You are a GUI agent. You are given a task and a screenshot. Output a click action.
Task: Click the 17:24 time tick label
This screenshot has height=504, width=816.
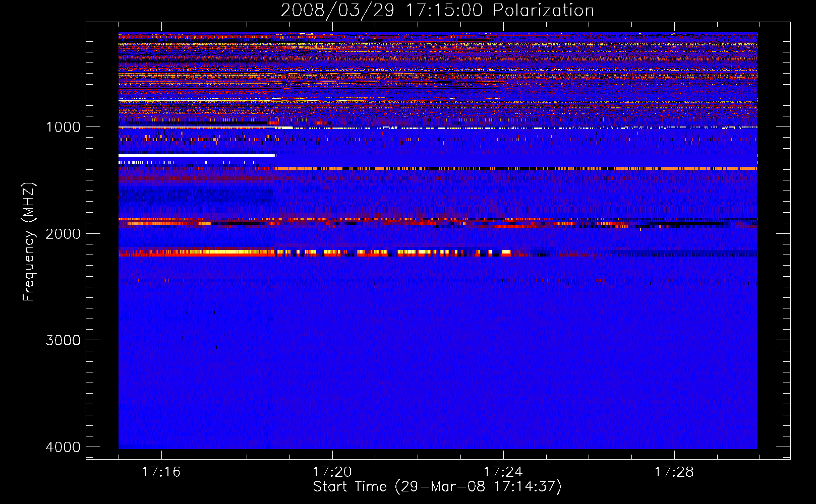pos(503,472)
